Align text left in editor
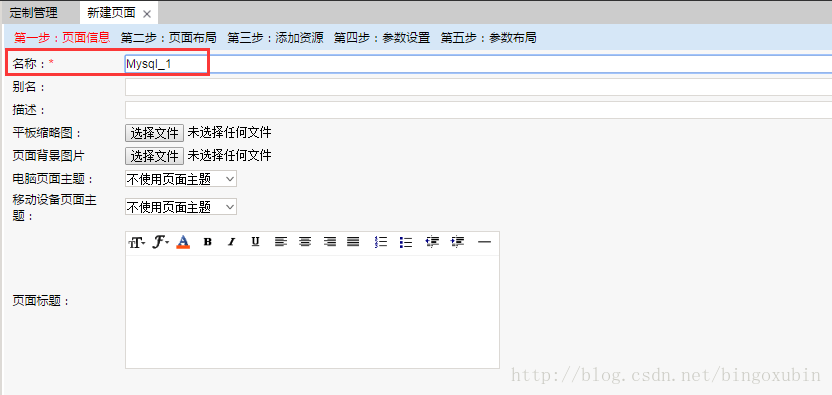 tap(281, 242)
